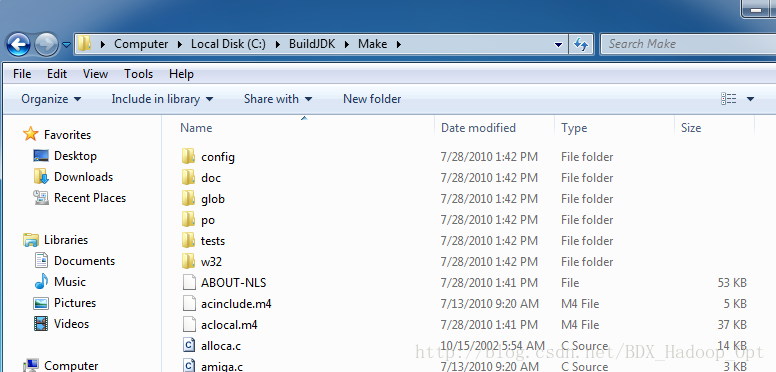This screenshot has width=776, height=372.
Task: Select Computer in navigation pane
Action: [71, 366]
